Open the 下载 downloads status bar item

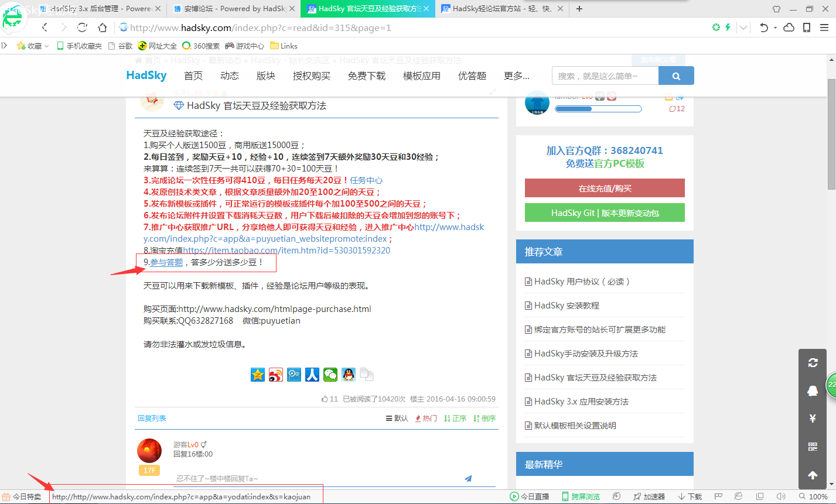(x=690, y=496)
